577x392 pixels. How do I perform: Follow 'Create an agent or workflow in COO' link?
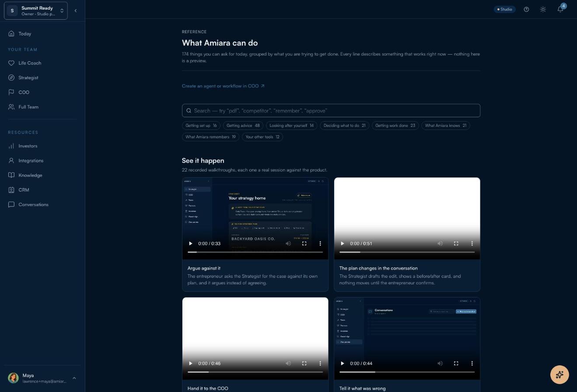pos(223,86)
